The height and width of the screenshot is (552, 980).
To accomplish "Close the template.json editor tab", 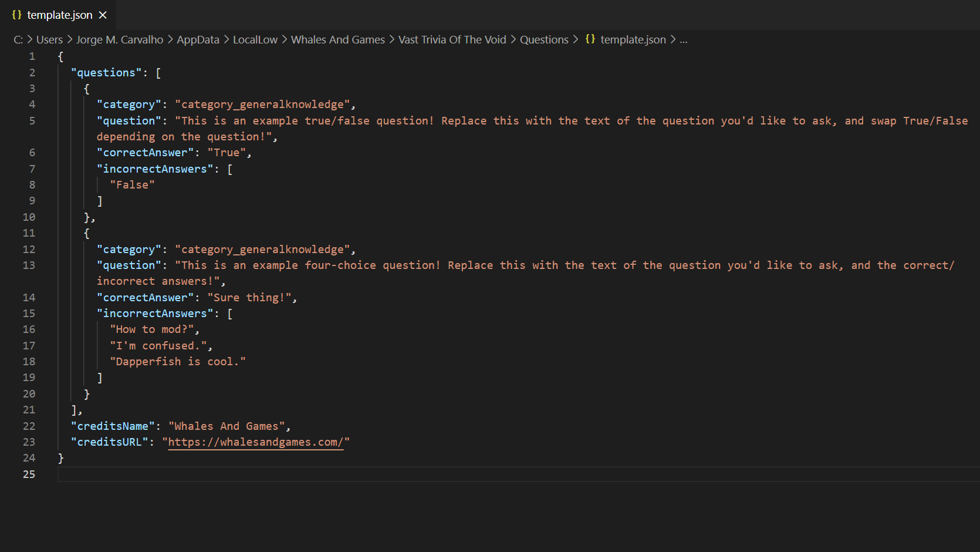I will click(x=103, y=15).
